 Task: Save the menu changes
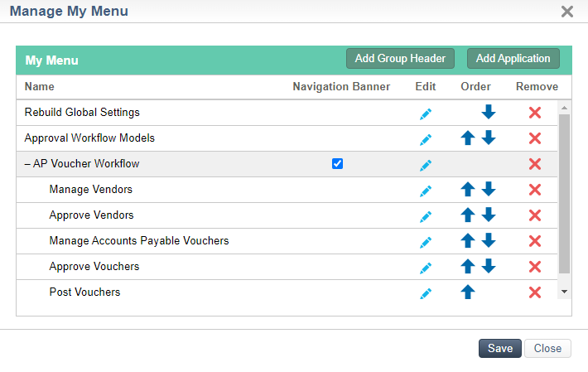500,348
